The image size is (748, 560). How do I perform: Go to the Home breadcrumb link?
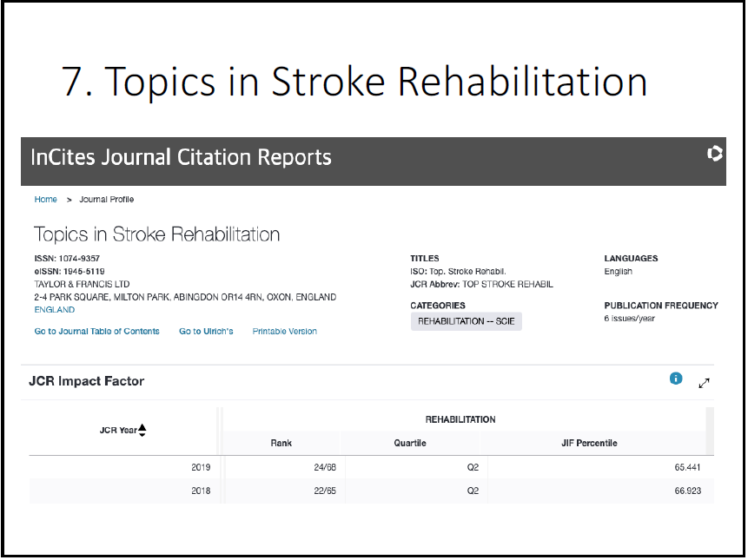tap(46, 200)
